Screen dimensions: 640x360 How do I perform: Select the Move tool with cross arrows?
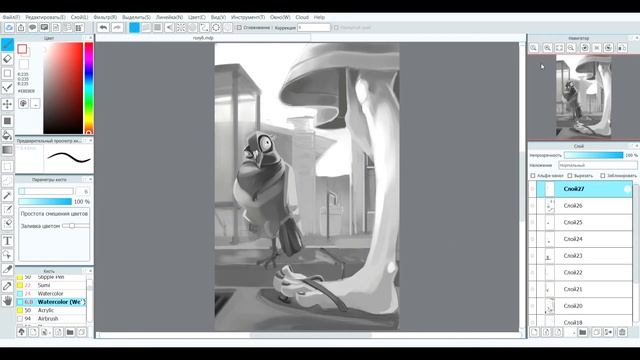(7, 104)
